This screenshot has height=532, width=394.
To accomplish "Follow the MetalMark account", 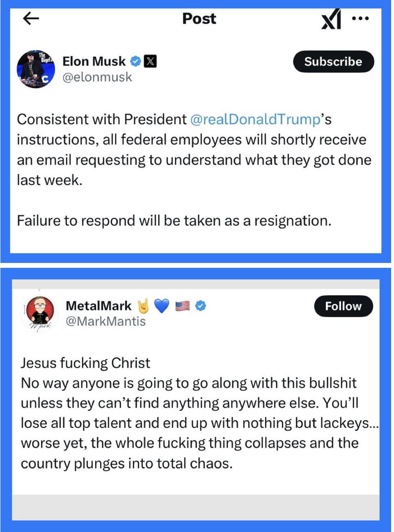I will (343, 306).
